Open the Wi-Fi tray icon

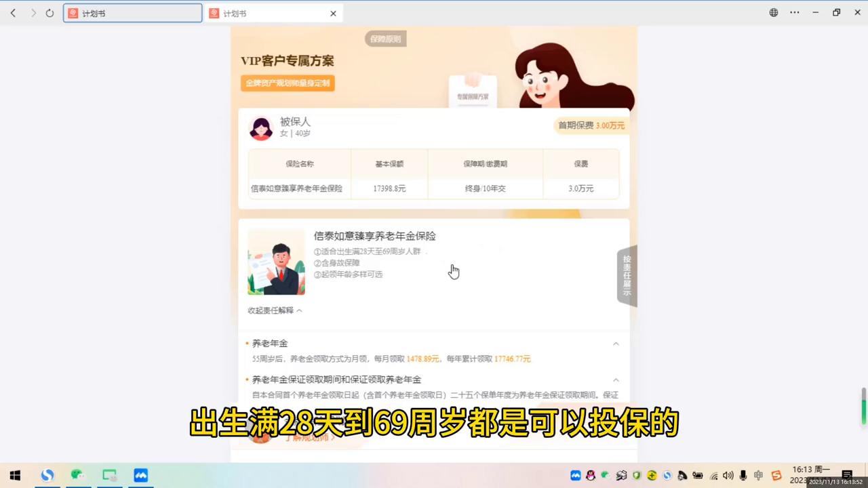(713, 474)
